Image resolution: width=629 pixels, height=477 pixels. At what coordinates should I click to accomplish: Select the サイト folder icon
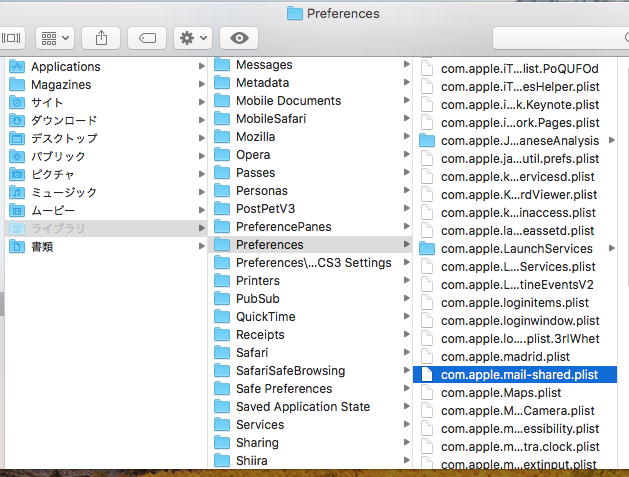(17, 102)
